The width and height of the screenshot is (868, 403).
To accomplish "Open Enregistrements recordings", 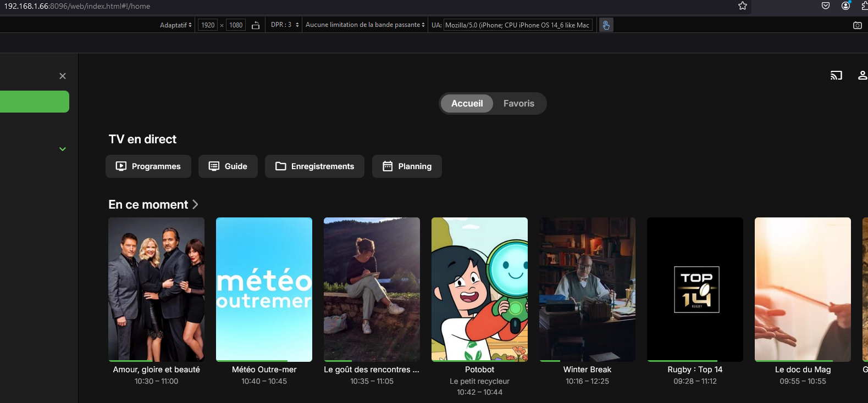I will click(x=314, y=166).
